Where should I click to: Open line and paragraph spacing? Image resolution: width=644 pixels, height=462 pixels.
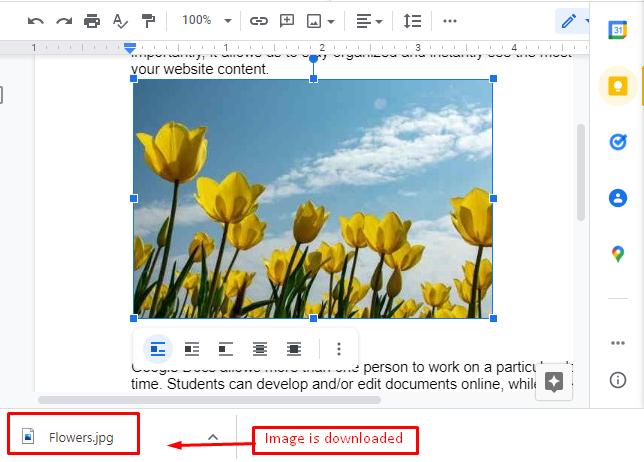(x=412, y=21)
